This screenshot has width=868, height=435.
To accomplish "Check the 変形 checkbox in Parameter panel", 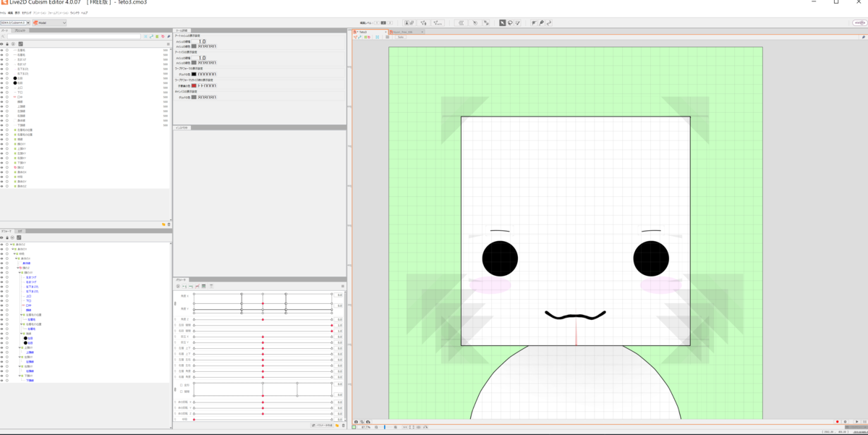I will click(x=182, y=385).
